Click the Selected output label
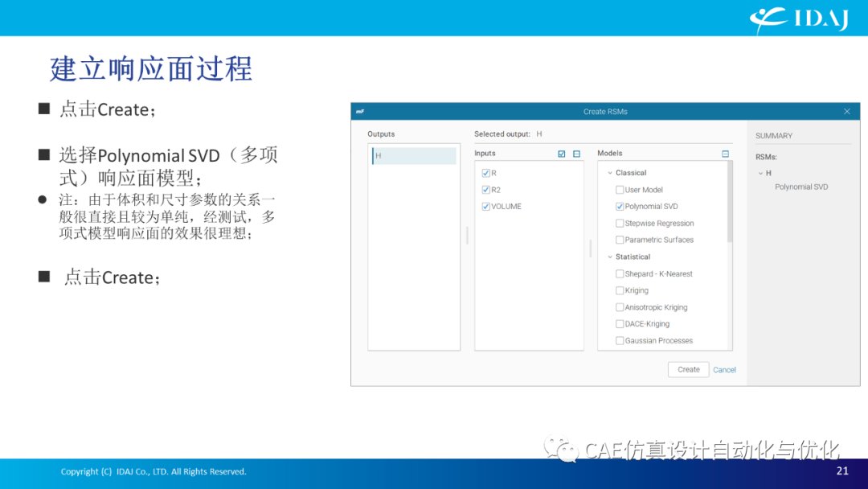This screenshot has width=868, height=489. point(502,134)
